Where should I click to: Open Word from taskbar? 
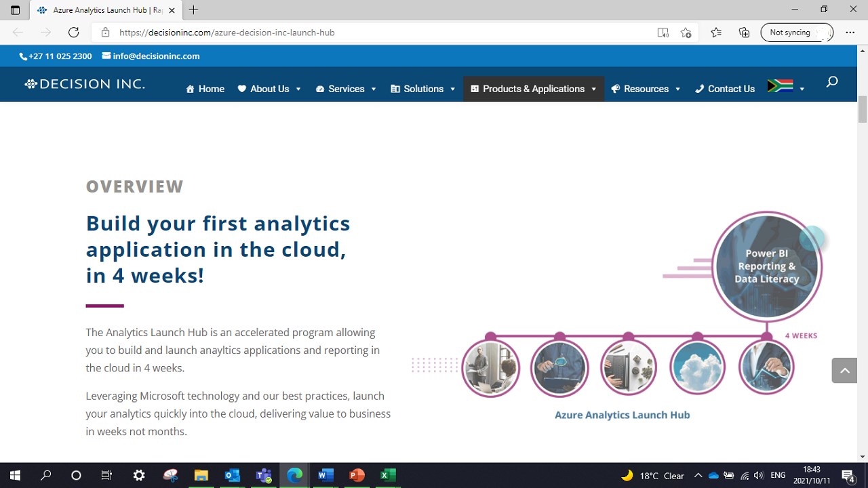pyautogui.click(x=325, y=475)
